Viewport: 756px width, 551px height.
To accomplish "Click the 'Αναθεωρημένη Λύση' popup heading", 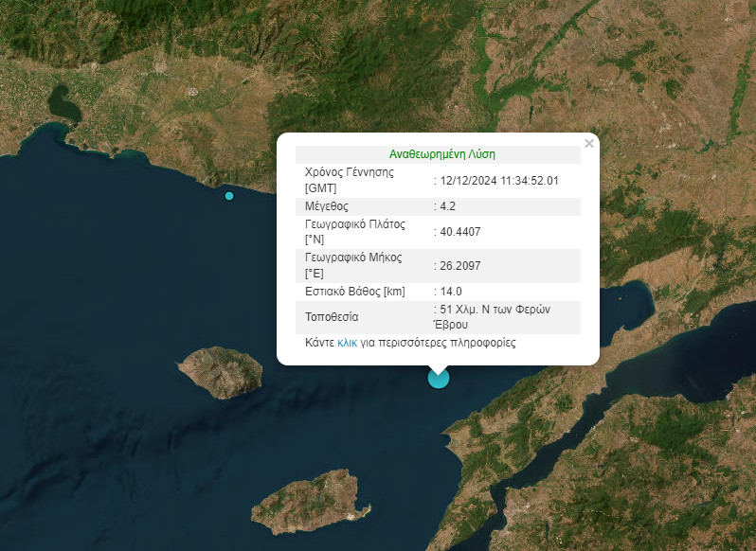I will pos(441,153).
